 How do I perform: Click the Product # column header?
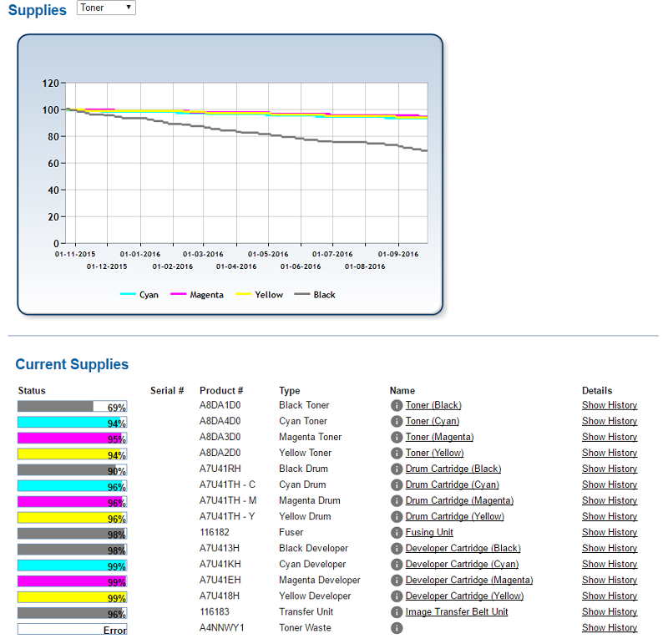[221, 391]
